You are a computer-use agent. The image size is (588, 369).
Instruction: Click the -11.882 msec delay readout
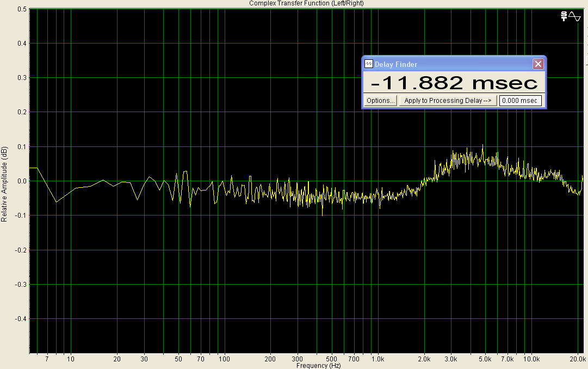point(454,83)
